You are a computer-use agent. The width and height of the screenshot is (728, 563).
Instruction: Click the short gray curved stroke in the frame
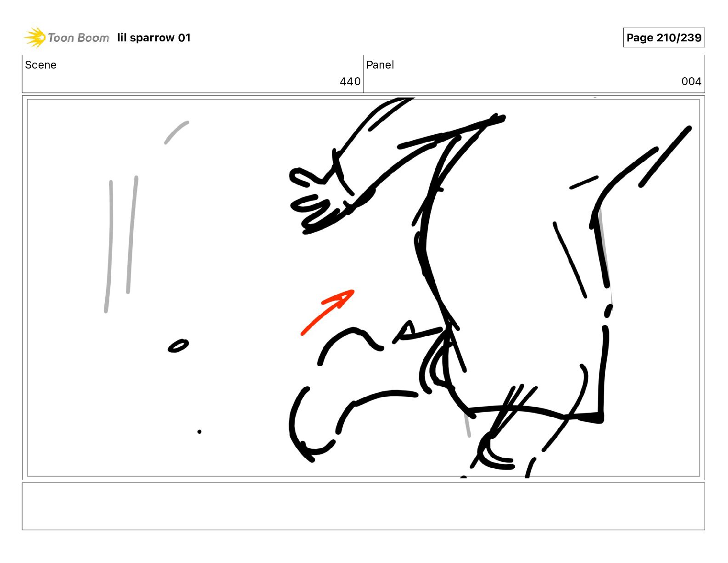click(x=176, y=132)
